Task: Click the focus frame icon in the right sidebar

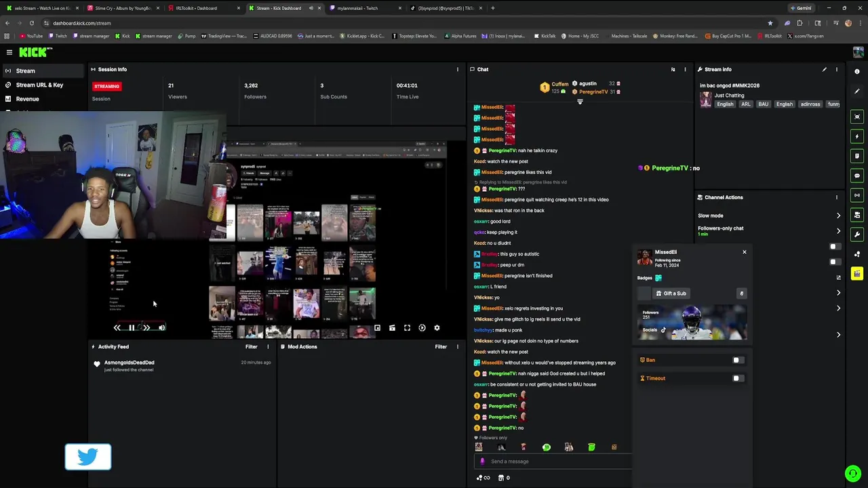Action: pyautogui.click(x=857, y=117)
